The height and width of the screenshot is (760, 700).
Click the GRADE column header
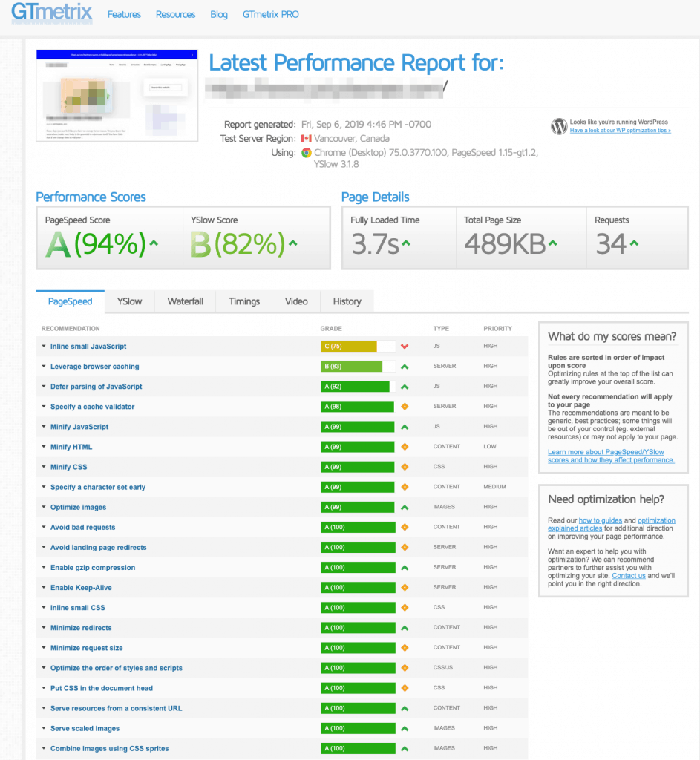coord(331,329)
